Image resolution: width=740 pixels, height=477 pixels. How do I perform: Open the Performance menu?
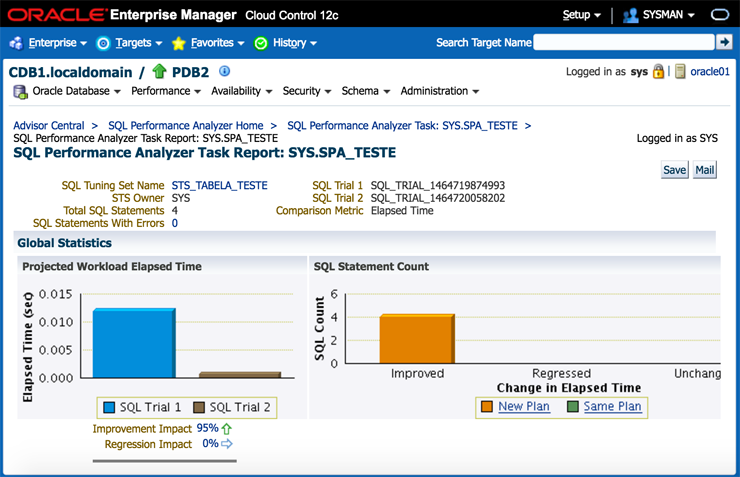coord(166,91)
